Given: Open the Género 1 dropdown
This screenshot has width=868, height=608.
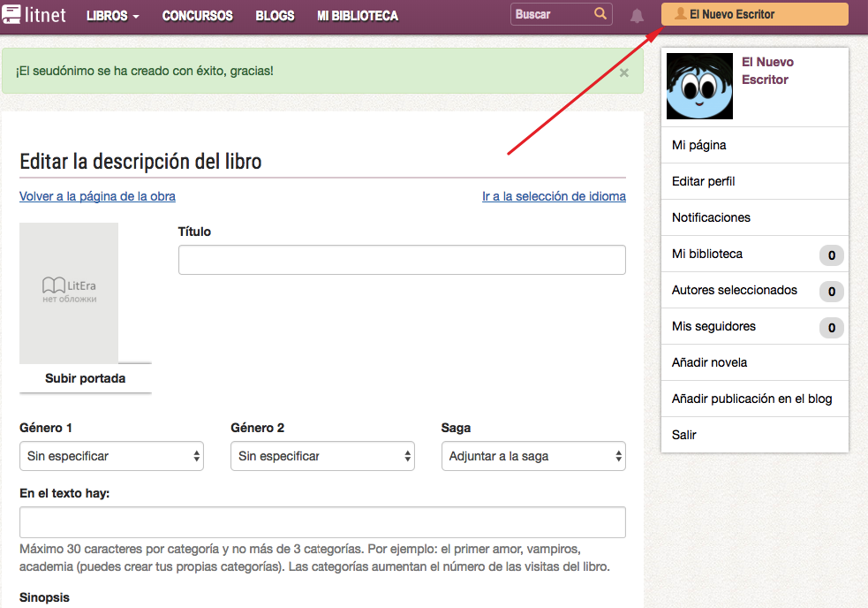Looking at the screenshot, I should (111, 456).
